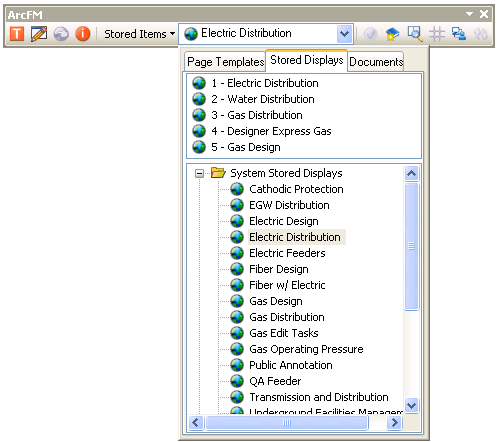
Task: Close the ArcFM toolbar
Action: coord(484,14)
